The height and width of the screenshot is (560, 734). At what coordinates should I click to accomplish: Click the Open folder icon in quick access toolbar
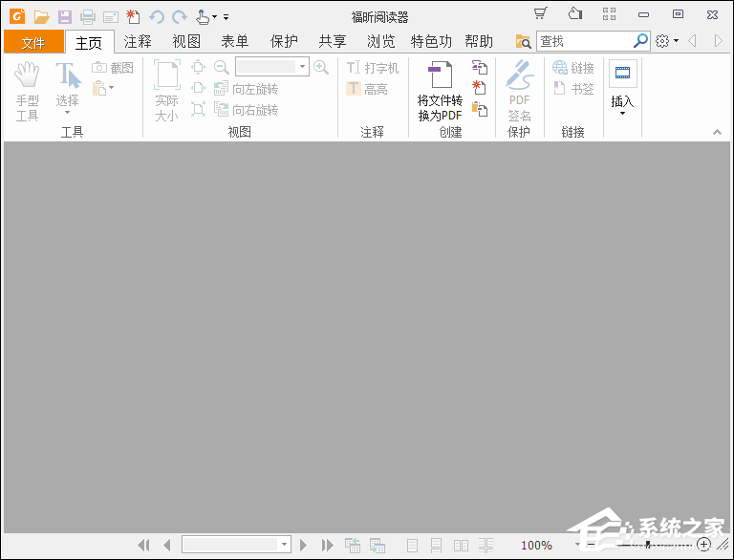(x=41, y=16)
